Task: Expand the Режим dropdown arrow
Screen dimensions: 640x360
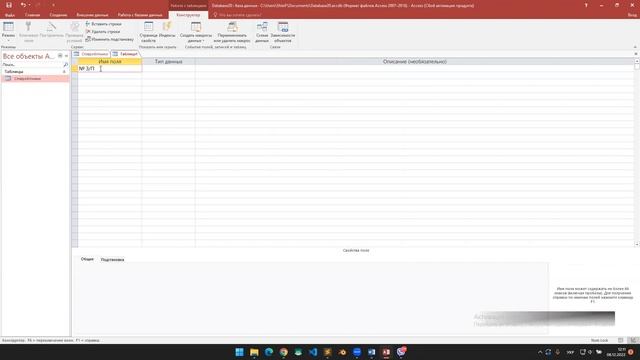Action: click(8, 40)
